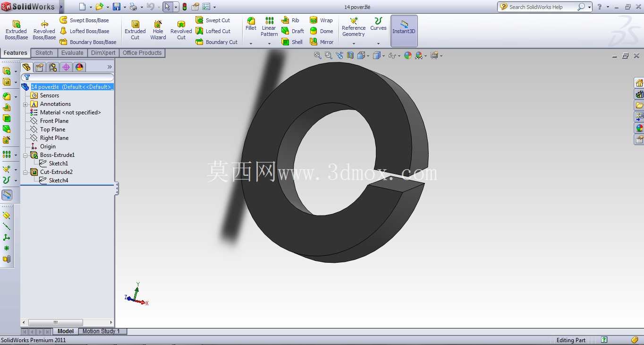Image resolution: width=644 pixels, height=345 pixels.
Task: Switch to the Features tab
Action: pos(16,53)
